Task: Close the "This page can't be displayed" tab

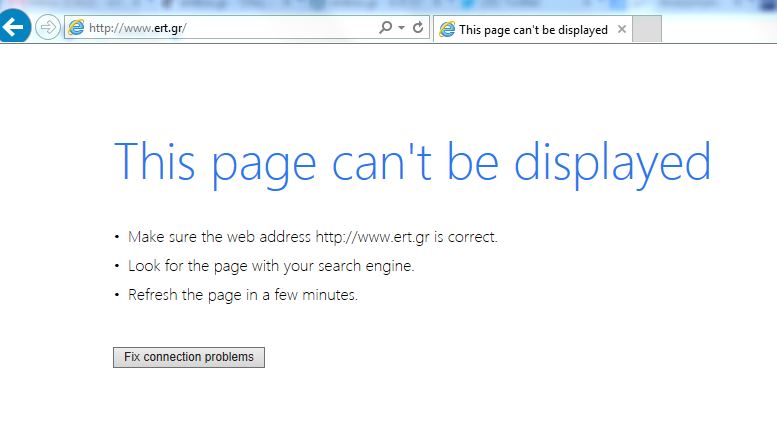Action: click(x=622, y=29)
